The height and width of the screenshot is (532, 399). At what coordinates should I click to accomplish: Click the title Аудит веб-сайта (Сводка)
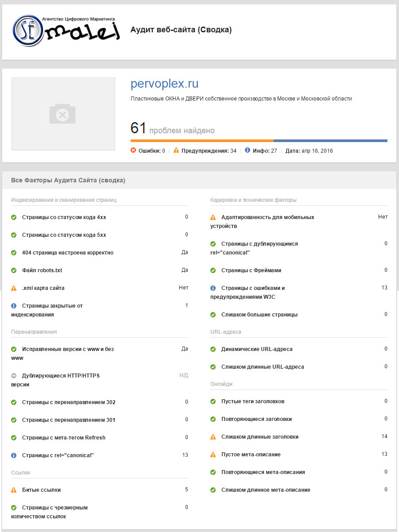click(181, 30)
